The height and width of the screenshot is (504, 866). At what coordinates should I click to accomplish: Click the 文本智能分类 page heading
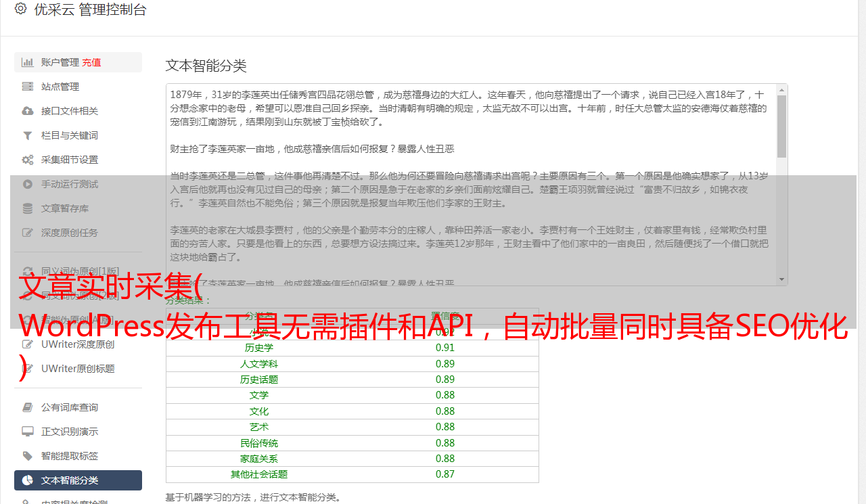(206, 66)
